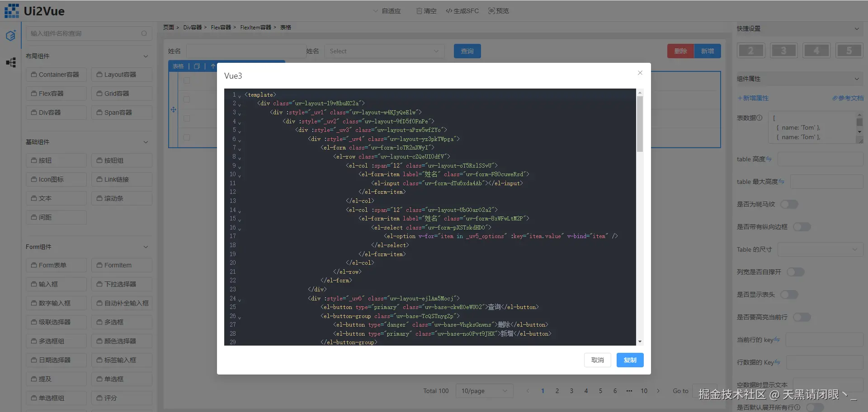Select parent via the up-arrow icon beside 表格
The image size is (868, 412).
[212, 66]
